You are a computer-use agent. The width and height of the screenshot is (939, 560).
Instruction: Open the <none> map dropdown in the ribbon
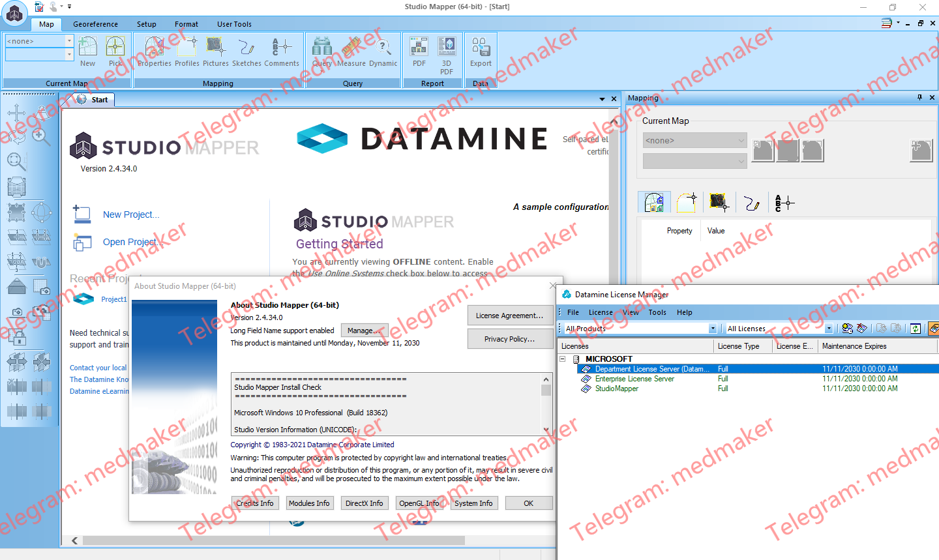pyautogui.click(x=69, y=41)
